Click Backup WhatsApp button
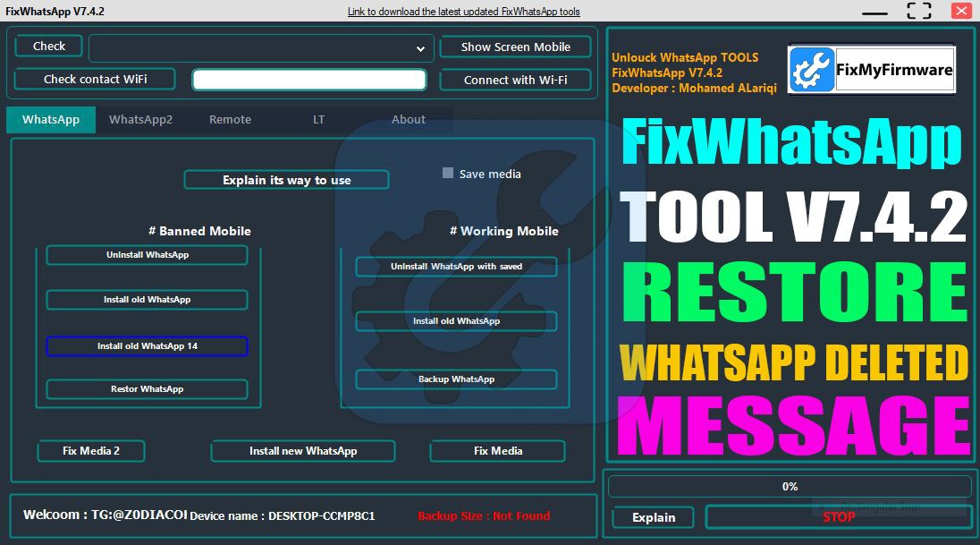Image resolution: width=980 pixels, height=545 pixels. pyautogui.click(x=456, y=379)
